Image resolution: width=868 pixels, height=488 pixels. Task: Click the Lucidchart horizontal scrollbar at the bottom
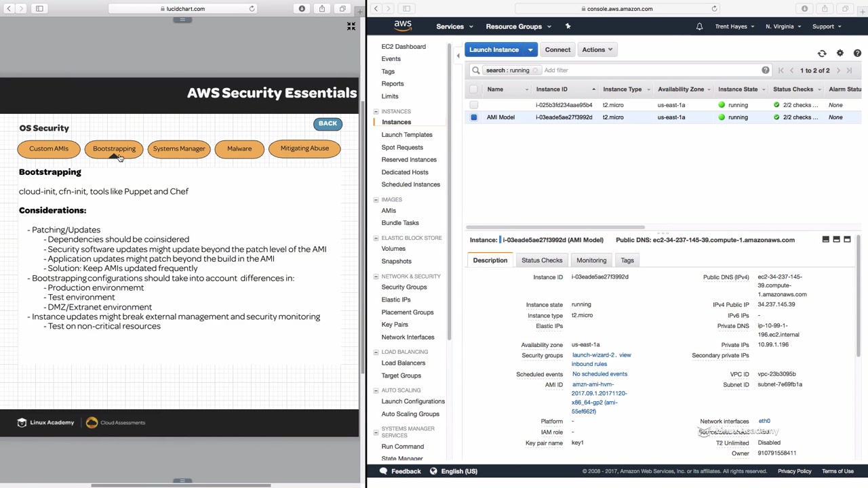click(x=181, y=485)
